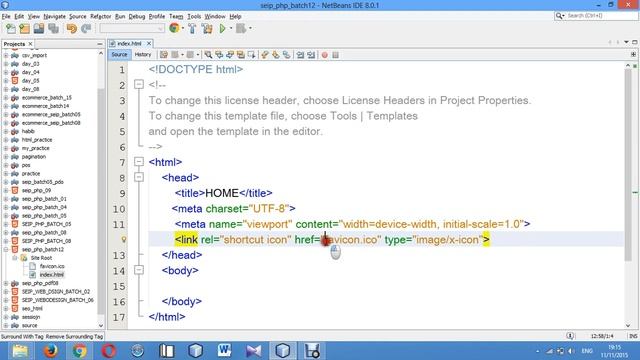
Task: Click the Open Project toolbar icon
Action: click(39, 28)
